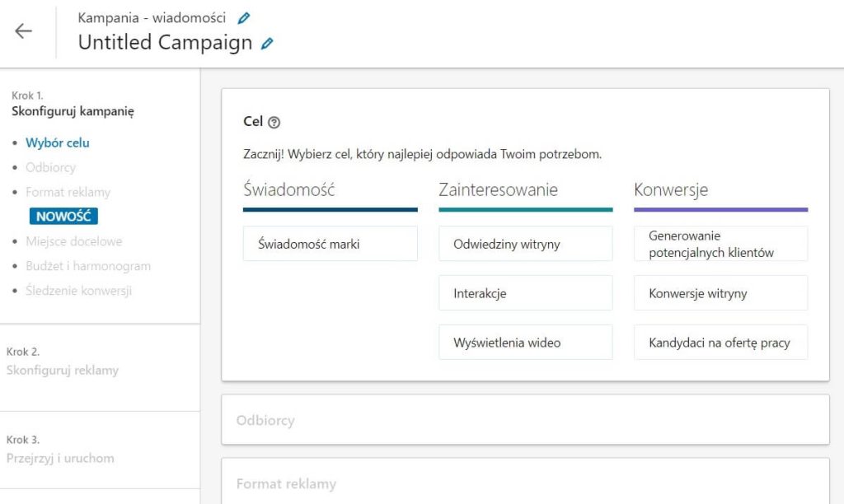Select the Świadomość marki objective
844x504 pixels.
[x=330, y=244]
